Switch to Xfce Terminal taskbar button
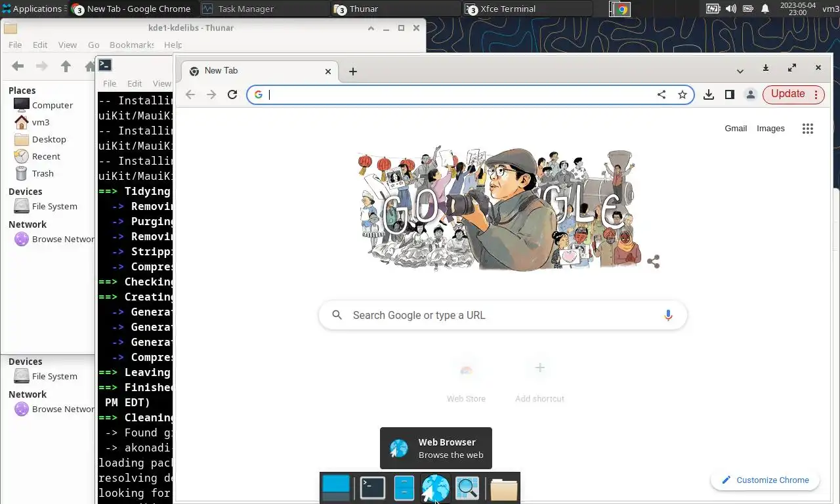The width and height of the screenshot is (840, 504). coord(527,9)
